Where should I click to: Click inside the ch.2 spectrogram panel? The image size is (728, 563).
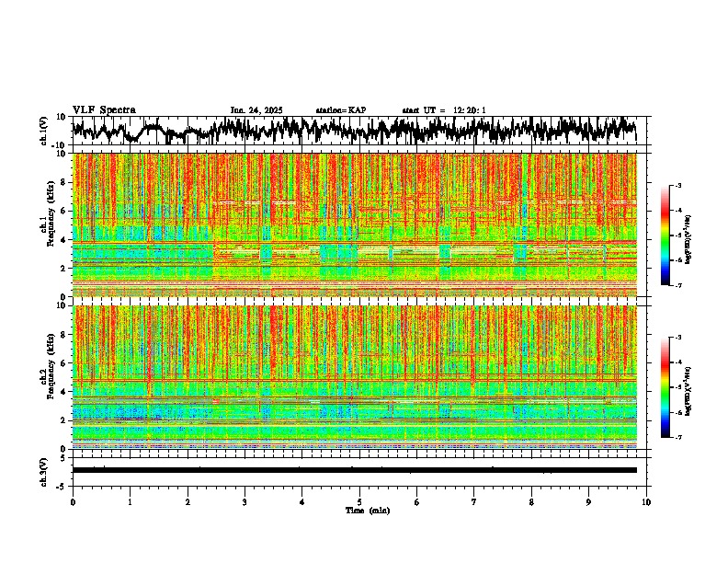(x=355, y=377)
